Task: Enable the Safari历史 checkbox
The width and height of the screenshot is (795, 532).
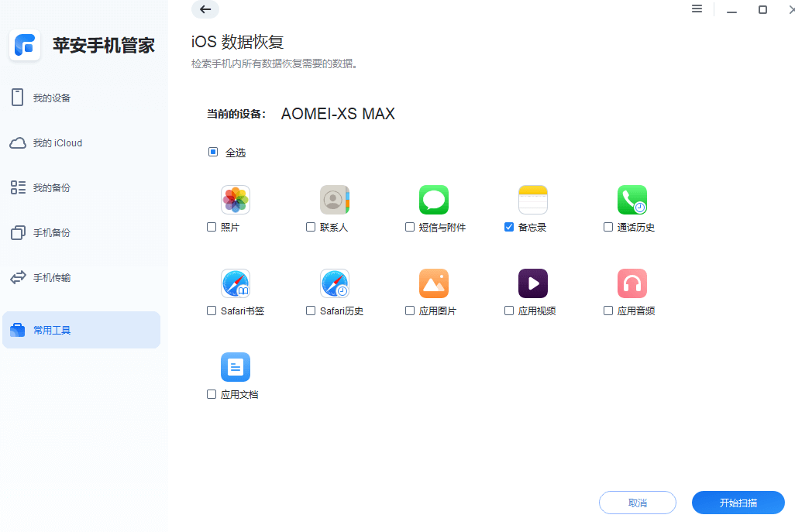Action: [x=310, y=310]
